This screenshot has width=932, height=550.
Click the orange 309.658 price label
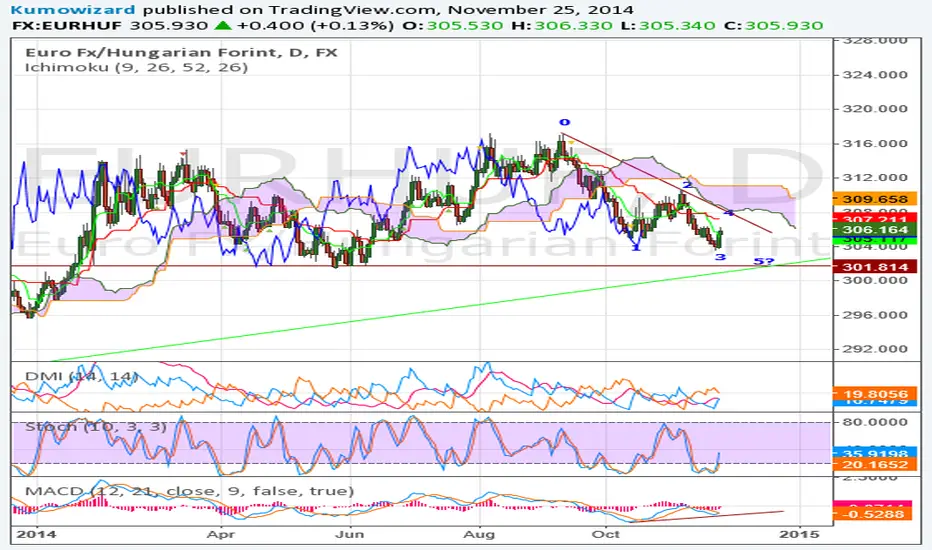875,199
